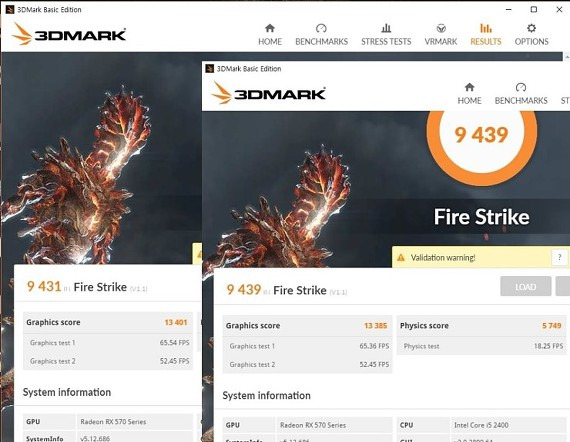Select the highlighted RESULTS tab
The width and height of the screenshot is (570, 442).
486,35
